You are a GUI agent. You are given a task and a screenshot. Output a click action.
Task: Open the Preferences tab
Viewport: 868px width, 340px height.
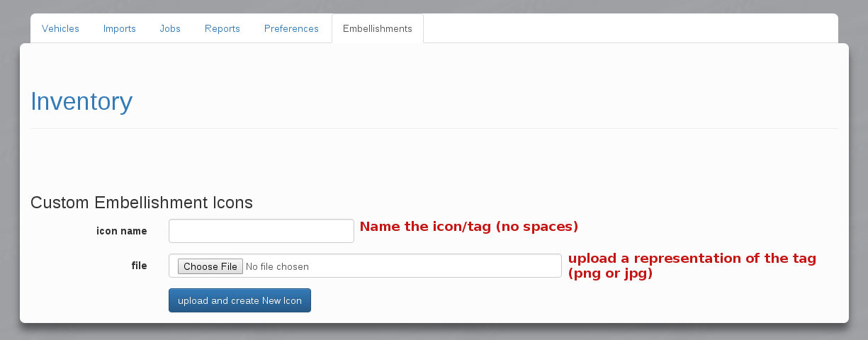pyautogui.click(x=291, y=29)
